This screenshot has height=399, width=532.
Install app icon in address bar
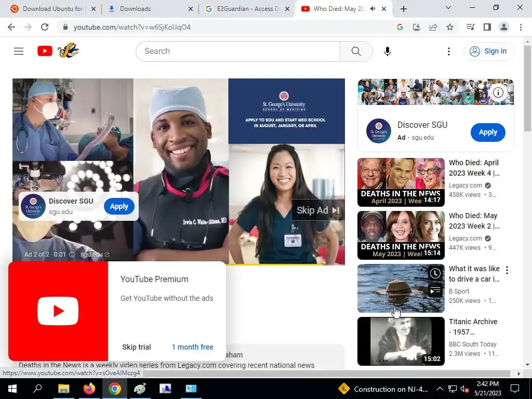(x=416, y=27)
